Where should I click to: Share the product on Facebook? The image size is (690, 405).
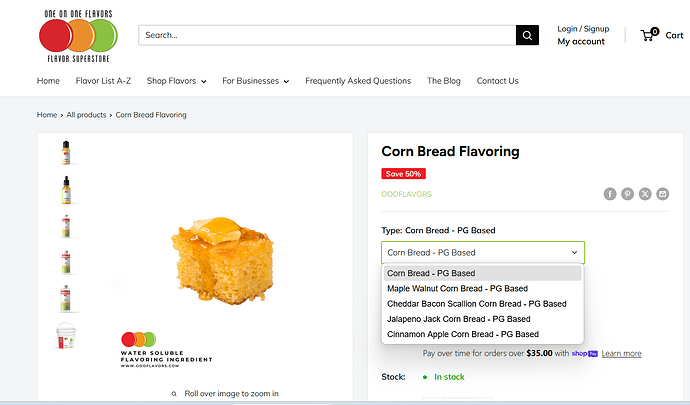pyautogui.click(x=610, y=194)
